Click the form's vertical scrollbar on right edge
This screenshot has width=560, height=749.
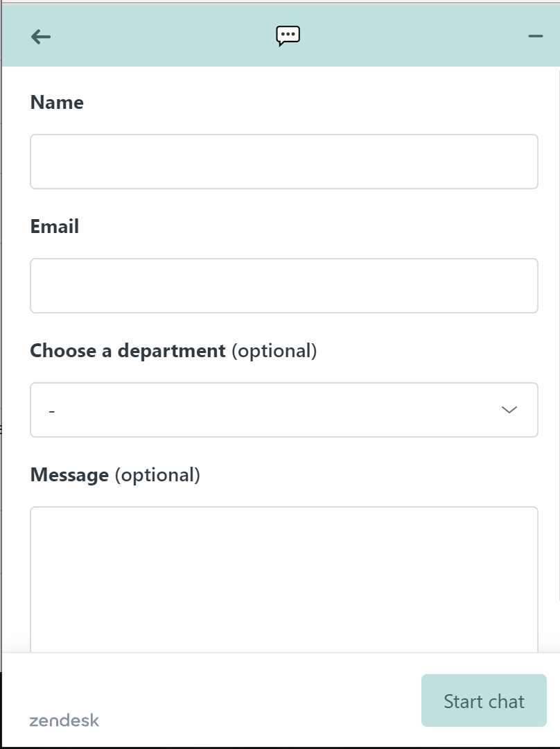coord(558,334)
